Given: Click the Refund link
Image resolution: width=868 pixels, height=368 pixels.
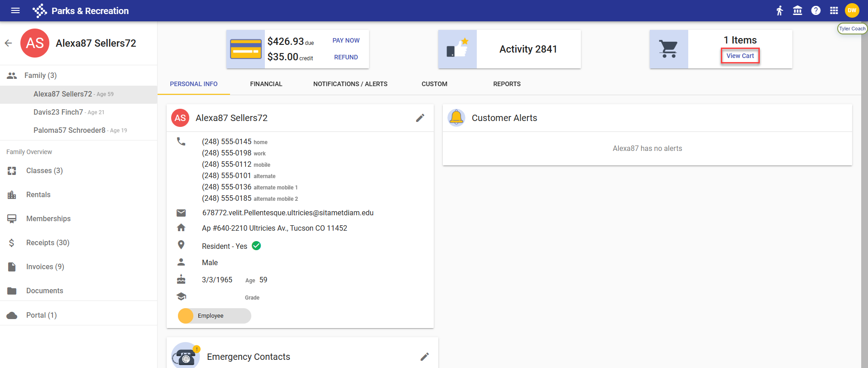Looking at the screenshot, I should 346,57.
